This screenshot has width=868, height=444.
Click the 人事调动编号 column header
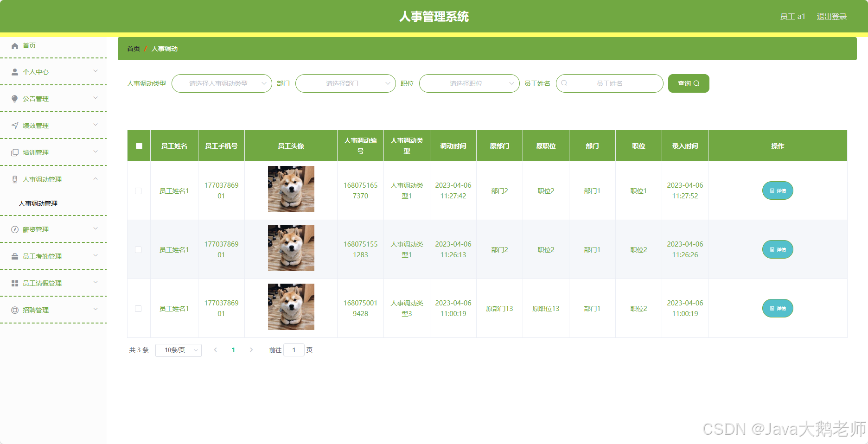click(360, 146)
